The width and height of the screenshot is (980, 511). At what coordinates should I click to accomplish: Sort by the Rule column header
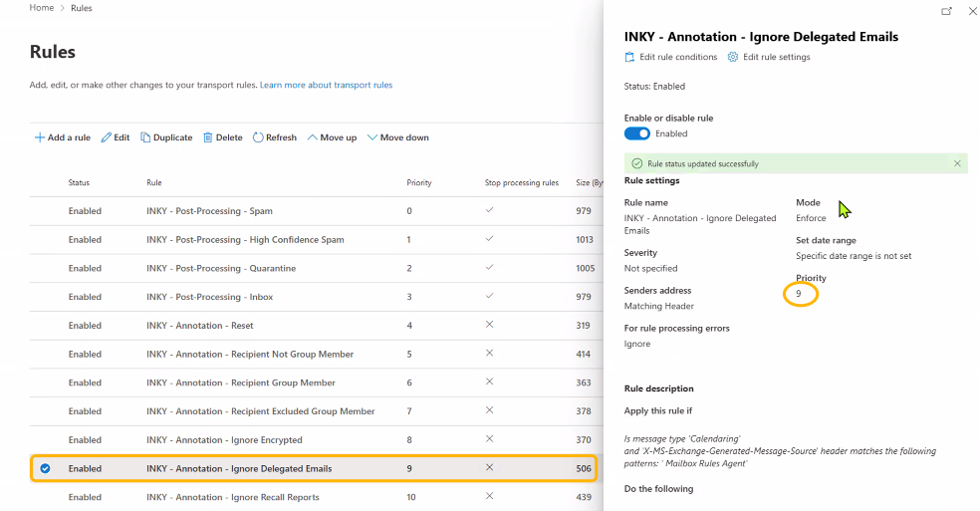click(153, 182)
